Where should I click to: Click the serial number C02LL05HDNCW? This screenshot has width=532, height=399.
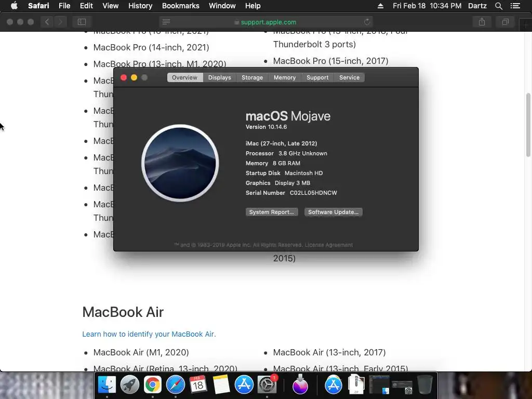[313, 193]
